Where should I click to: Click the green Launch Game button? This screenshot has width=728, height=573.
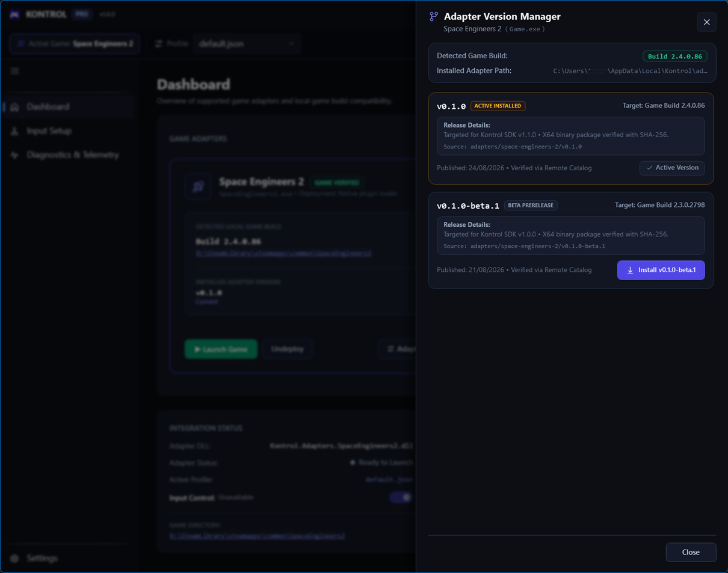[221, 349]
